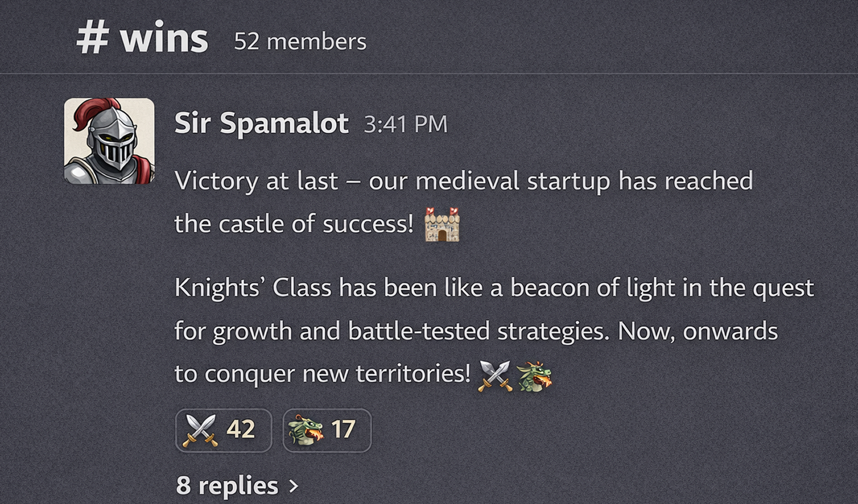This screenshot has width=858, height=504.
Task: Click the # hash symbol before 'wins'
Action: click(93, 37)
